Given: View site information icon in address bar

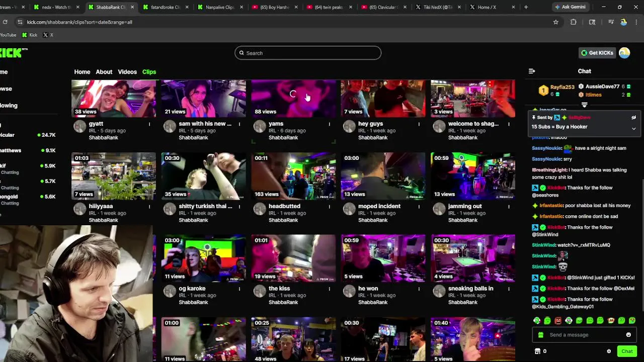Looking at the screenshot, I should pos(20,22).
